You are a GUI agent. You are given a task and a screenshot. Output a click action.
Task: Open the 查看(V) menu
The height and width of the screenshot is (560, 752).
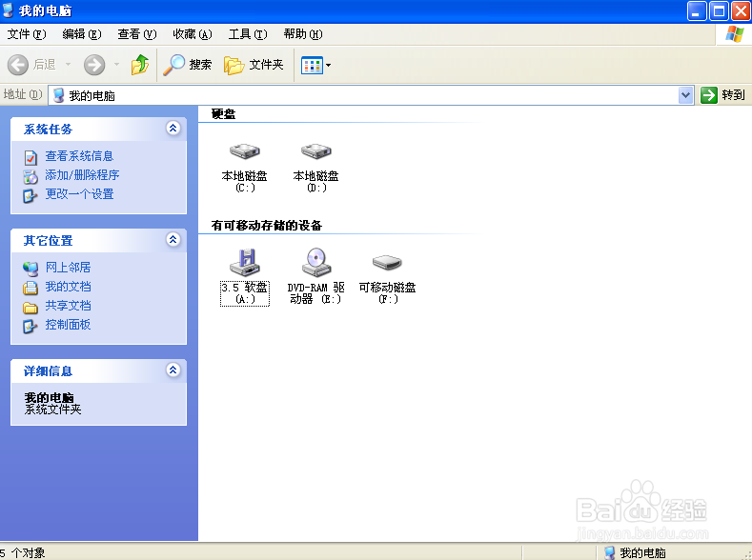[137, 34]
